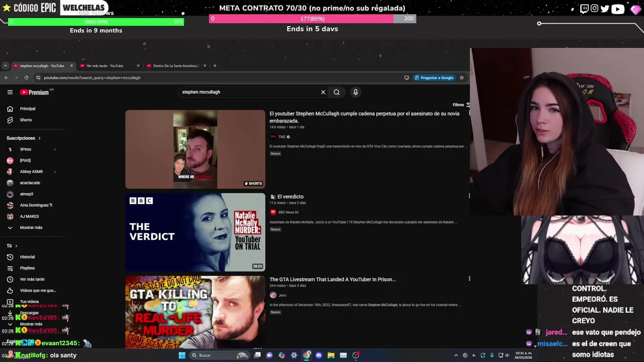
Task: Go back in the browser
Action: pyautogui.click(x=6, y=77)
